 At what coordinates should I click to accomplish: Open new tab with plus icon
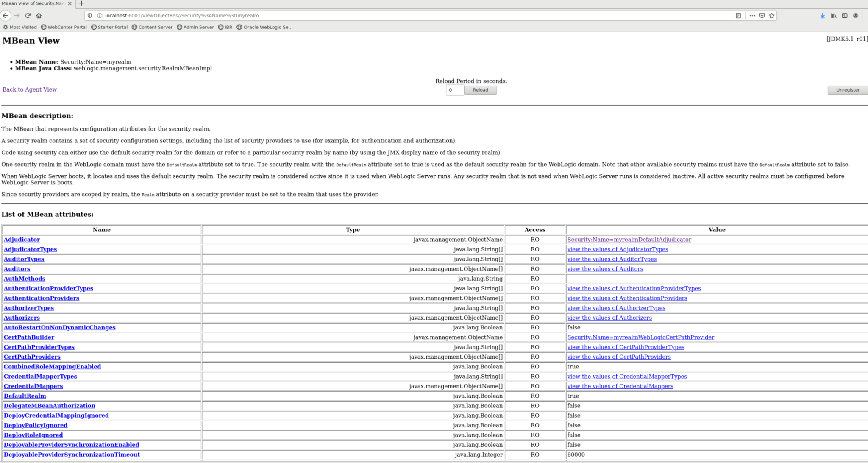(x=81, y=3)
